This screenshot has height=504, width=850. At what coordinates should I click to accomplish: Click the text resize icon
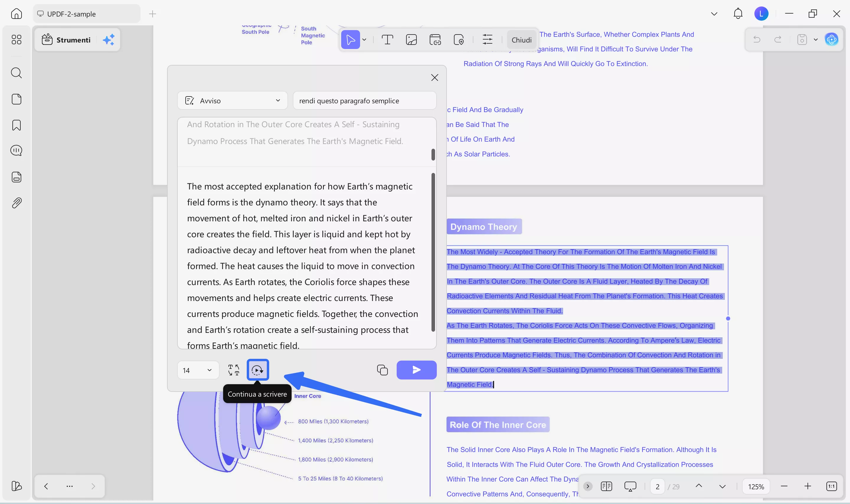pyautogui.click(x=234, y=370)
